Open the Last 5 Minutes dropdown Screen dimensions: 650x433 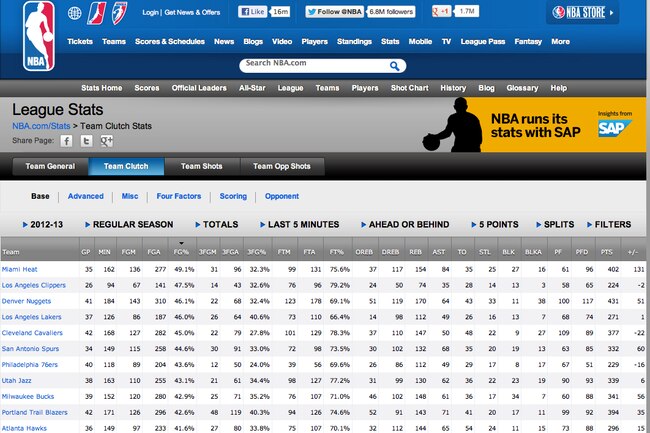(x=300, y=225)
